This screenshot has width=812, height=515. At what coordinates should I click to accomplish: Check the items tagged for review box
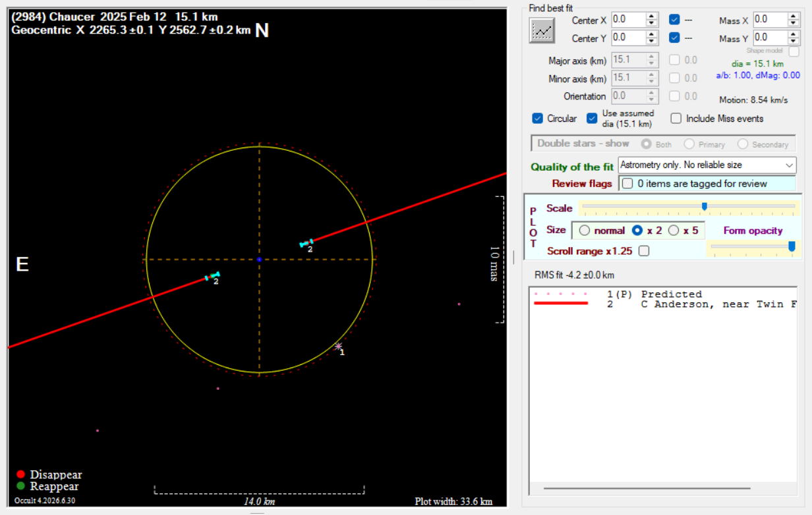click(627, 183)
